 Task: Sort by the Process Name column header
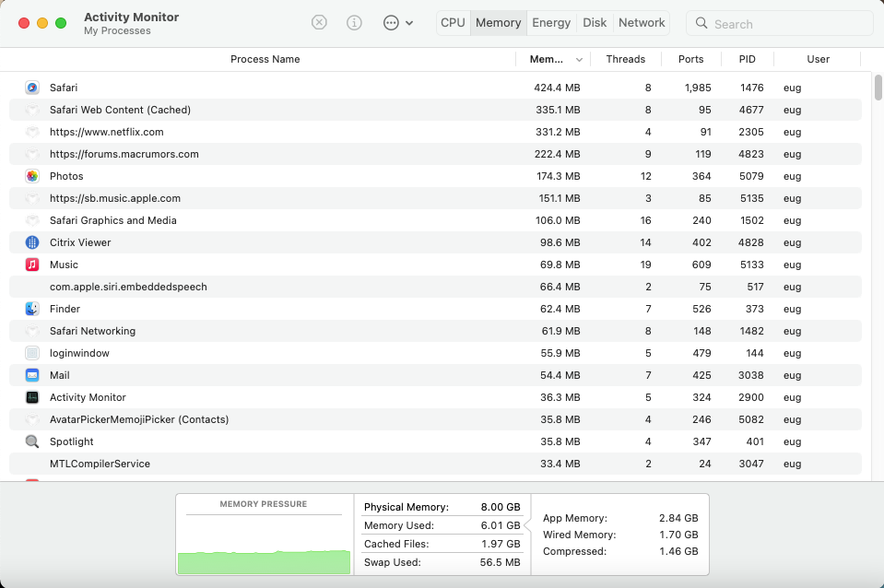coord(265,59)
